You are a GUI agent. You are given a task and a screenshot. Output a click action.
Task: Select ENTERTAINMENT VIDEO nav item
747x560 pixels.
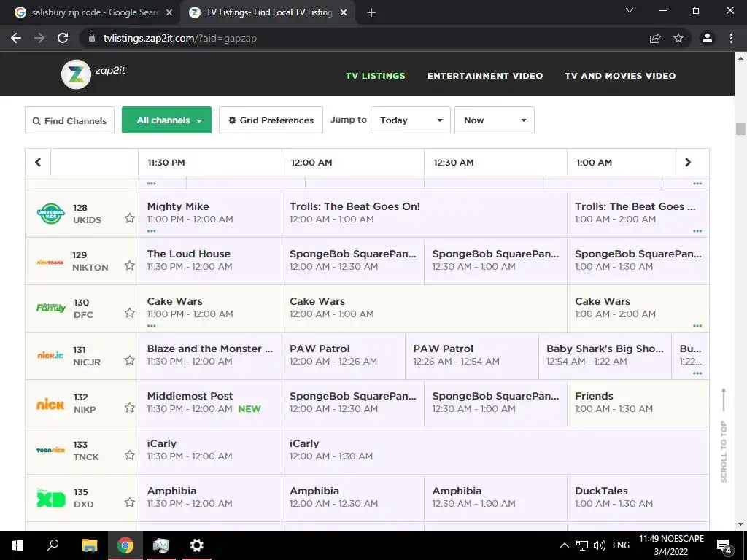(x=485, y=76)
